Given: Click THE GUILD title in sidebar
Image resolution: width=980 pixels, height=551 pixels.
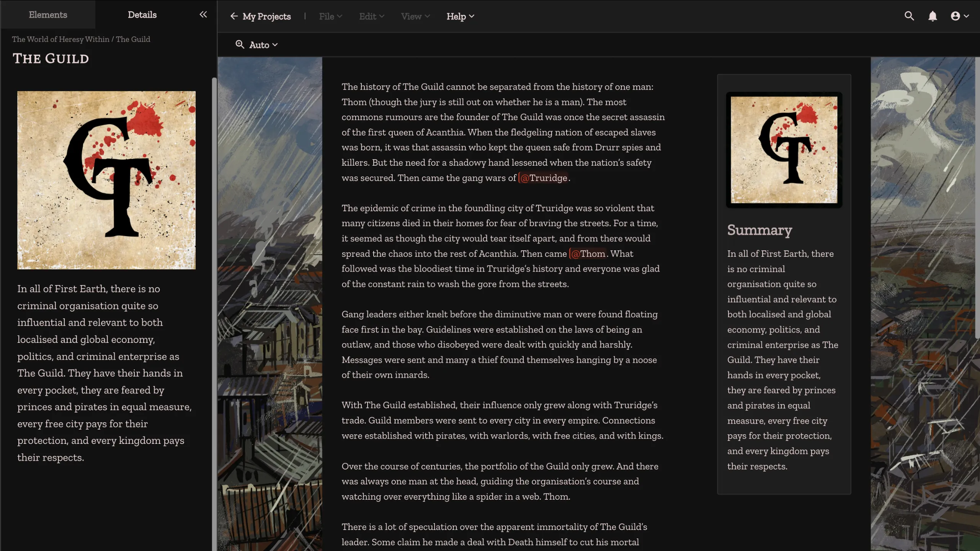Looking at the screenshot, I should pos(51,59).
